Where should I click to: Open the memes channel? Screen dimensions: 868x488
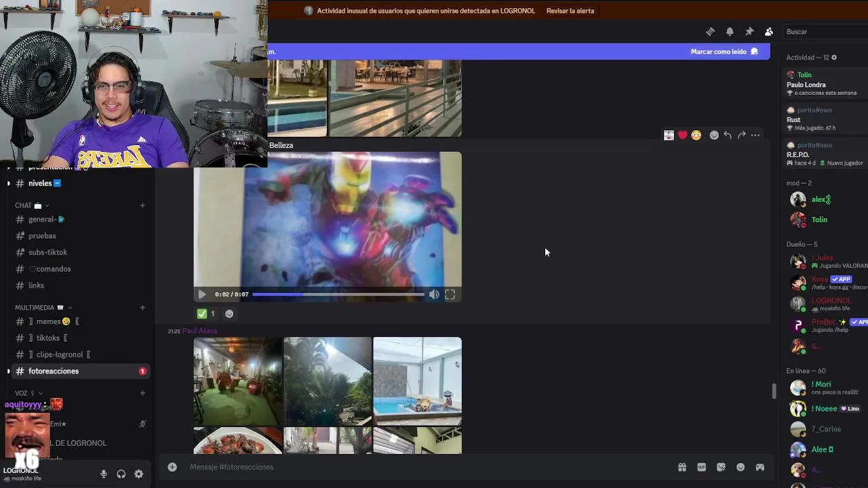[80, 321]
